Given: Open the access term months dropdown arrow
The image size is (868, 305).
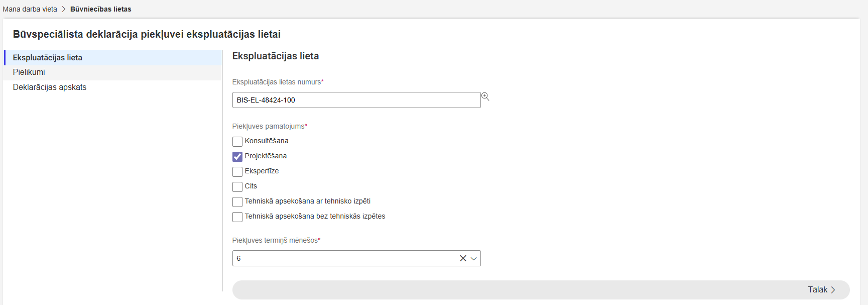Looking at the screenshot, I should tap(473, 258).
